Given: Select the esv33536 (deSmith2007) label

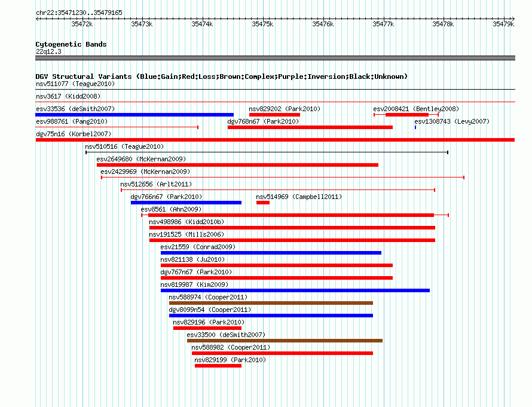Looking at the screenshot, I should tap(75, 109).
